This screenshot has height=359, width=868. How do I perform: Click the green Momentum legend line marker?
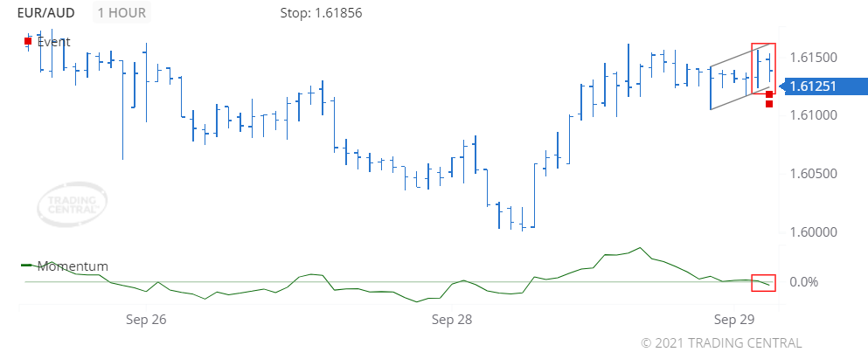click(25, 265)
